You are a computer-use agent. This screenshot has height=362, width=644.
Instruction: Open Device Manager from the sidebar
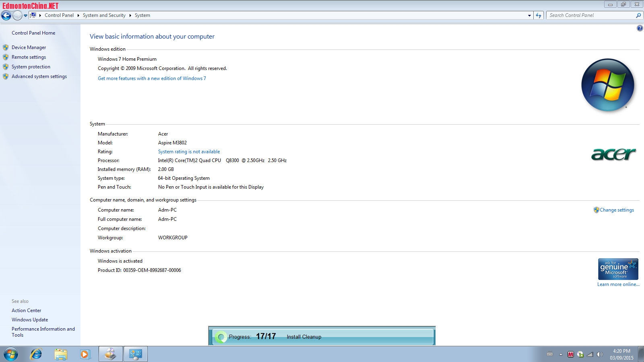pos(29,47)
